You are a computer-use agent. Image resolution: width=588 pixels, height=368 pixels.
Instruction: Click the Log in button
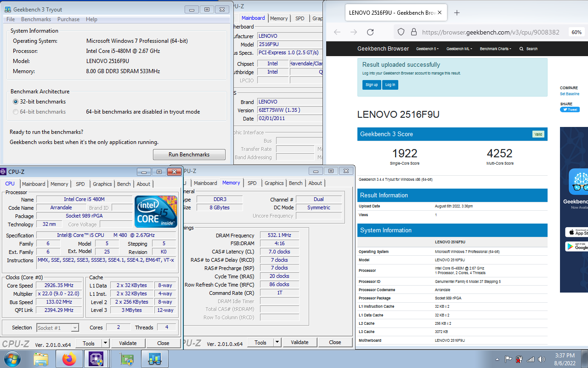[390, 85]
